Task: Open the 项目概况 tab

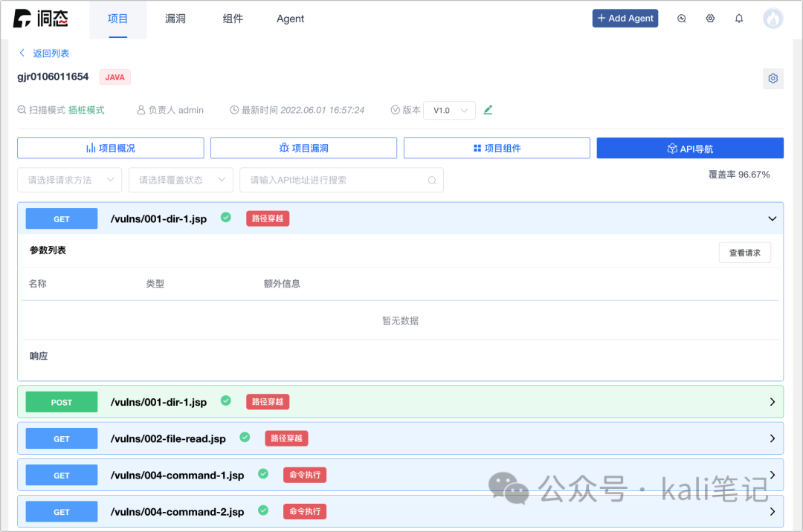Action: pos(111,149)
